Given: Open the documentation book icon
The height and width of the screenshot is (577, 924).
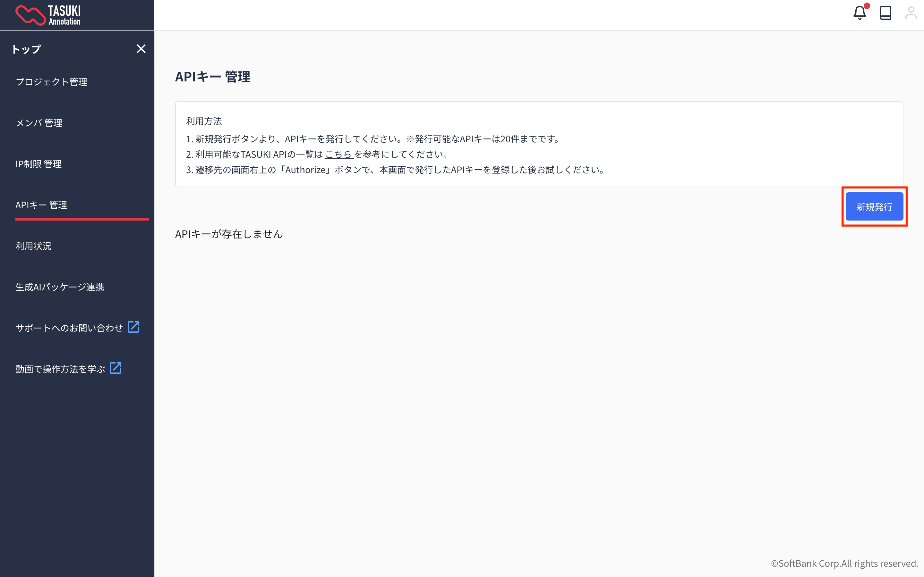Looking at the screenshot, I should pos(886,13).
